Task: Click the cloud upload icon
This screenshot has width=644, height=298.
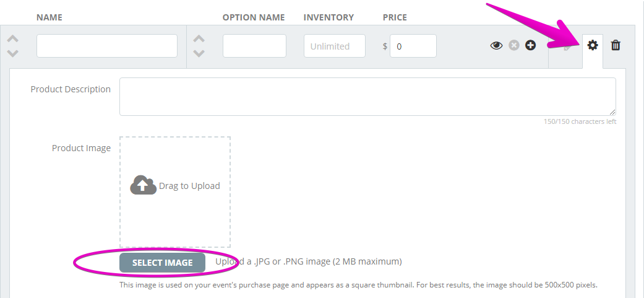Action: click(143, 185)
